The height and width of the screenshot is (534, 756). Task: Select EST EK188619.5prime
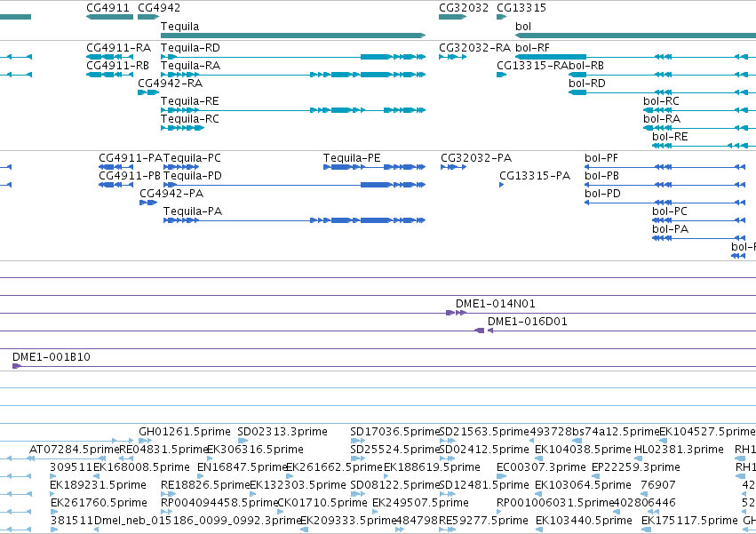[432, 467]
